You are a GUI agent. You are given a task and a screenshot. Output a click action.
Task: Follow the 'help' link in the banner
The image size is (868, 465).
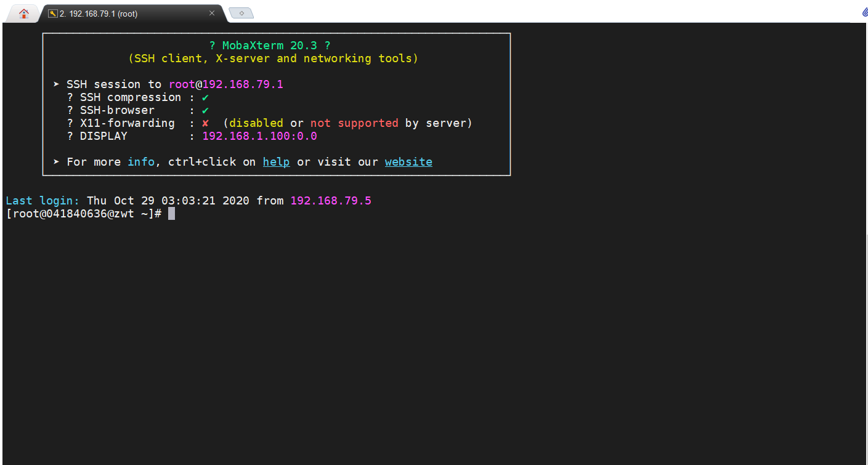(x=276, y=162)
